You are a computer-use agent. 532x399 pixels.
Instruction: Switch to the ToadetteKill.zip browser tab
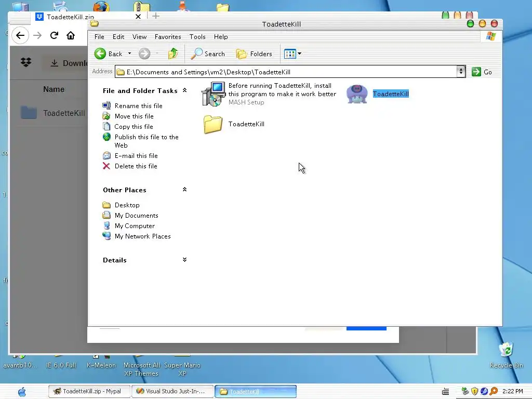(x=70, y=17)
